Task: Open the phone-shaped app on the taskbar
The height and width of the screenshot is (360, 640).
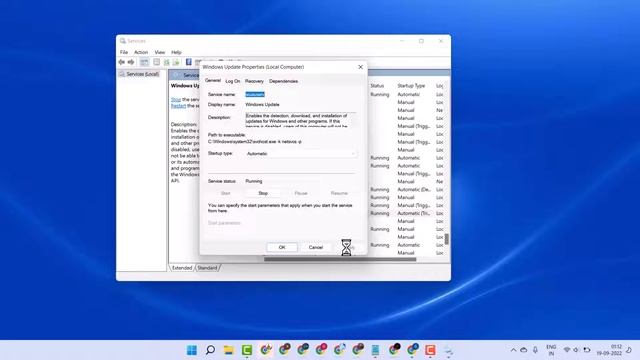Action: [x=376, y=350]
